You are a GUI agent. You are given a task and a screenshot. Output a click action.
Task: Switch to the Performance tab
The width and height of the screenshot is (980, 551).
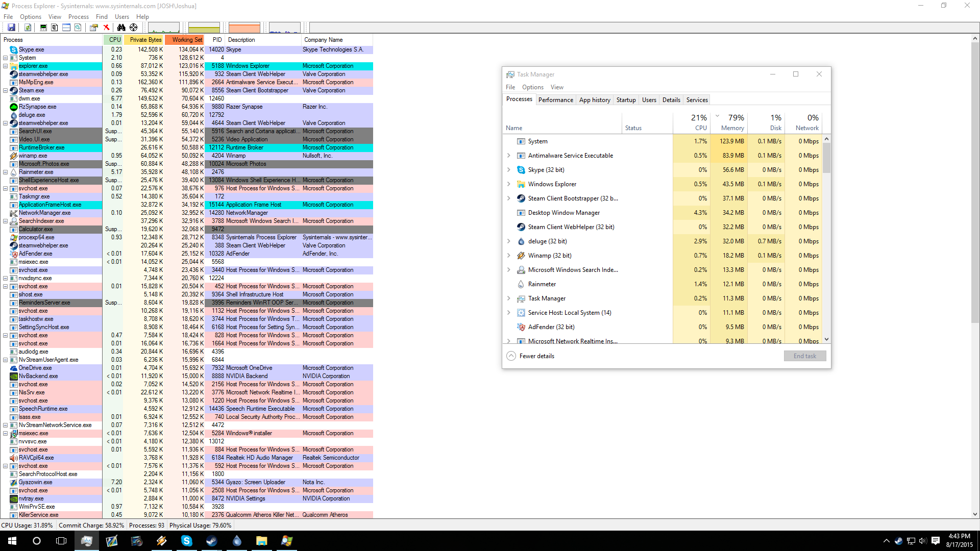point(555,100)
